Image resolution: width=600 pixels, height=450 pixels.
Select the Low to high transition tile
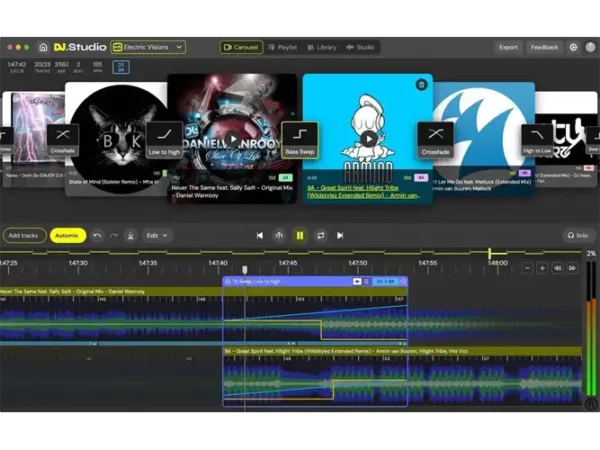pos(164,140)
